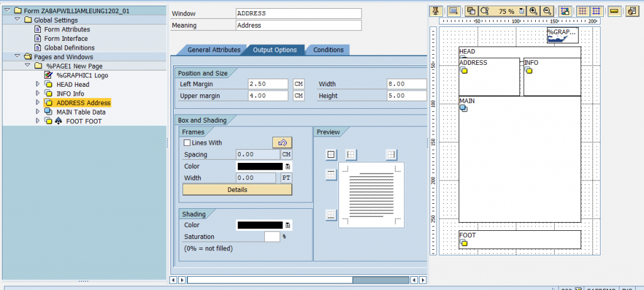This screenshot has height=290, width=644.
Task: Click the zoom out magnifier icon
Action: click(x=547, y=11)
